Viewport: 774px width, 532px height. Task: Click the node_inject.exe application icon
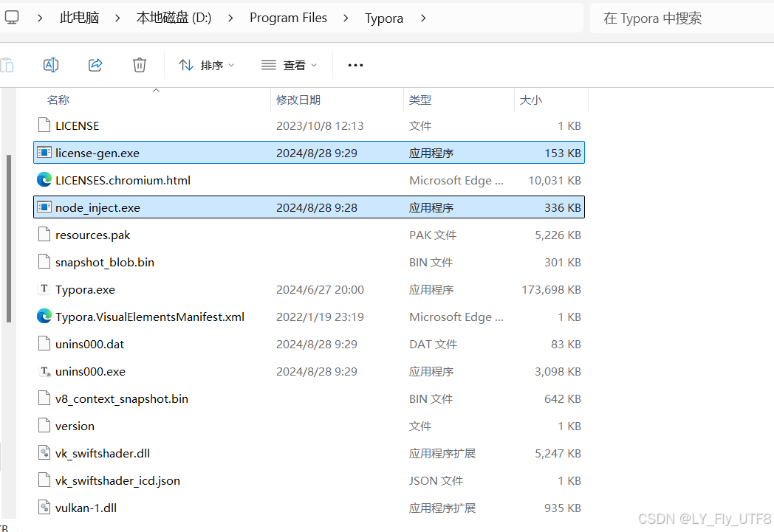[44, 207]
